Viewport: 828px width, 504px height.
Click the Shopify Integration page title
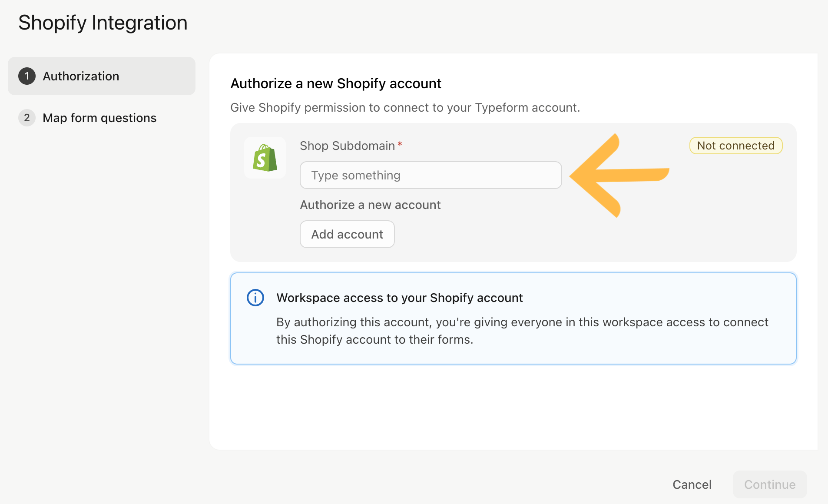[x=103, y=23]
